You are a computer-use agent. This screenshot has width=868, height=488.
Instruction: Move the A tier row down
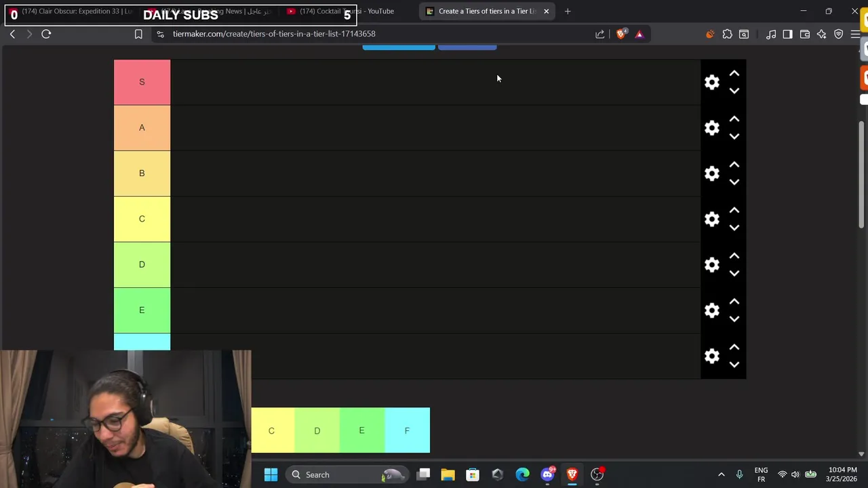(x=734, y=136)
